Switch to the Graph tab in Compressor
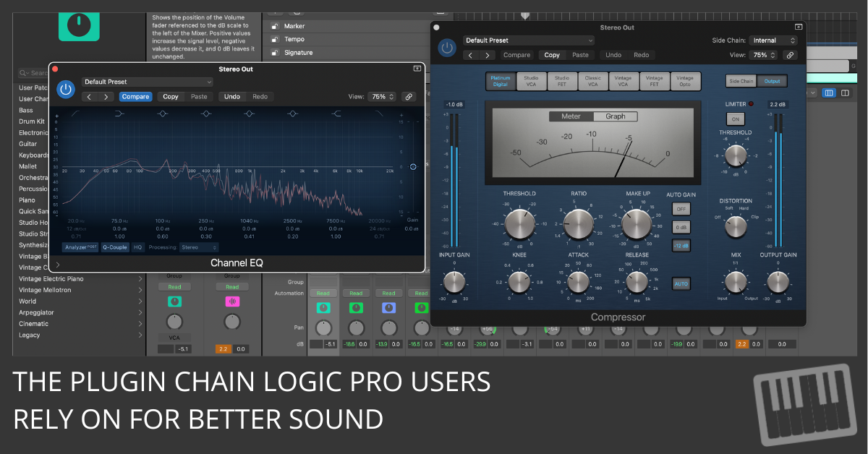868x454 pixels. point(615,116)
